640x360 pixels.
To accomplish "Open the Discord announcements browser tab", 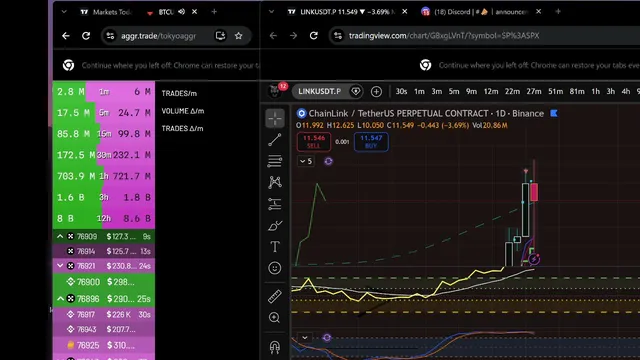I will 482,12.
